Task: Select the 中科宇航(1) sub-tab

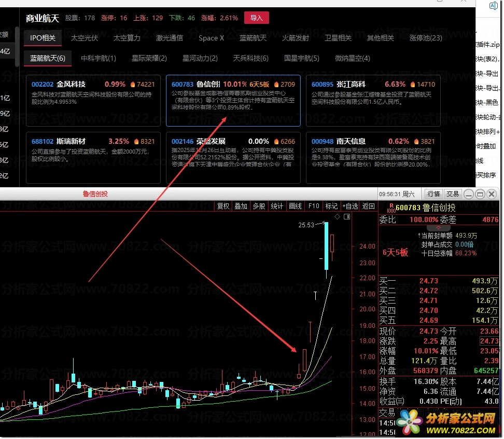Action: tap(99, 58)
